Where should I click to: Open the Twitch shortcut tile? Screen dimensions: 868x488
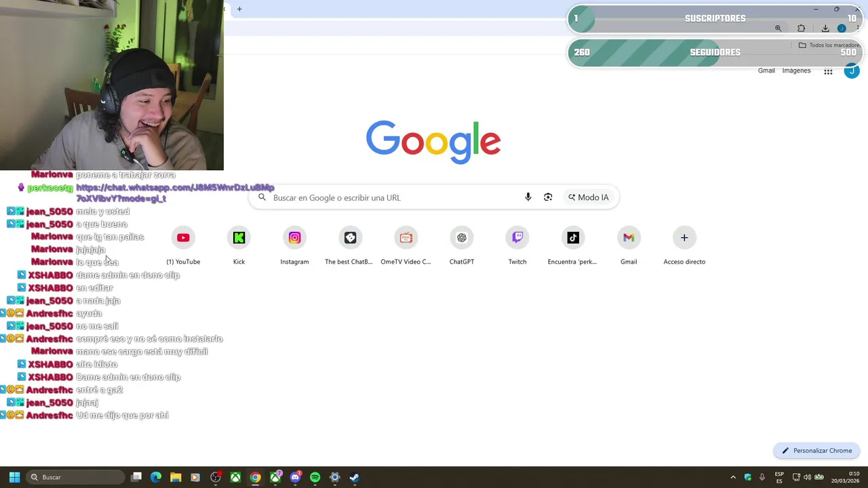pos(517,246)
